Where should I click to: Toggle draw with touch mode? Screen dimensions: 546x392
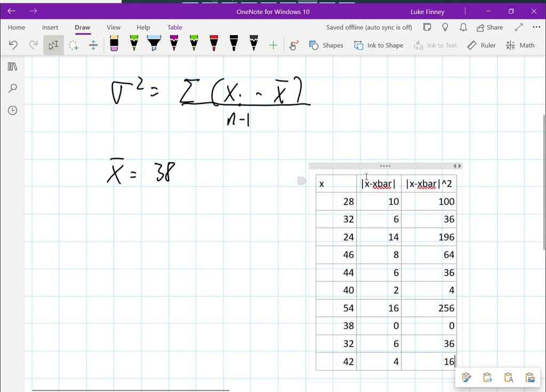coord(293,45)
